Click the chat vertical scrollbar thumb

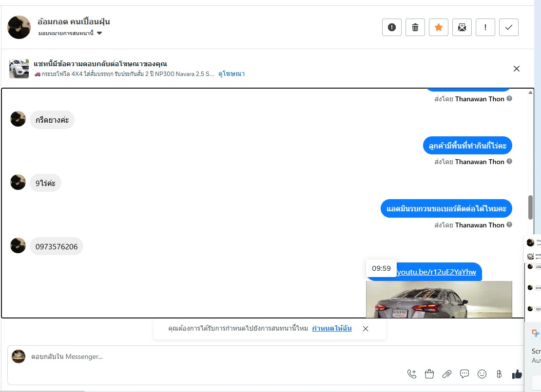click(531, 207)
